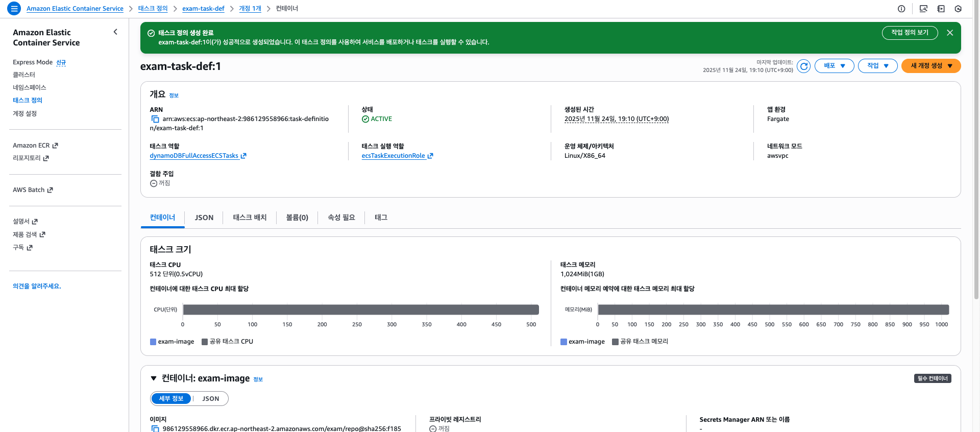
Task: Click 공유 태스크 메모리 legend swatch
Action: click(x=615, y=342)
